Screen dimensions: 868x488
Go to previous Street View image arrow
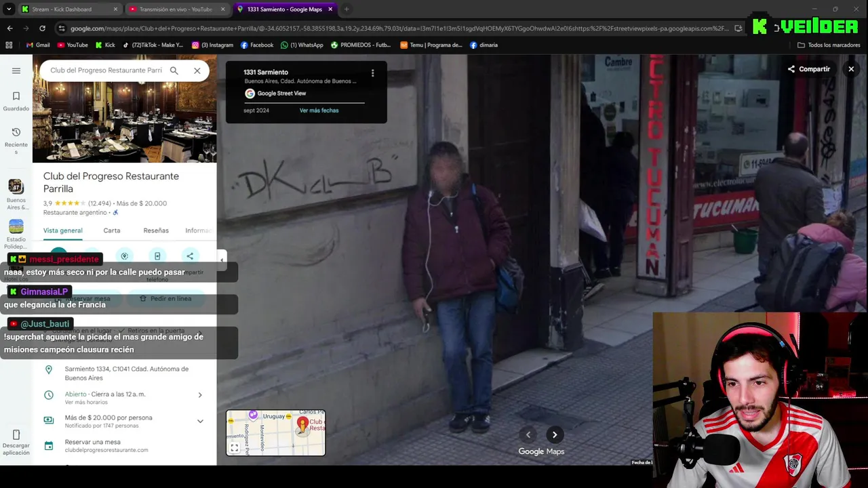click(528, 435)
